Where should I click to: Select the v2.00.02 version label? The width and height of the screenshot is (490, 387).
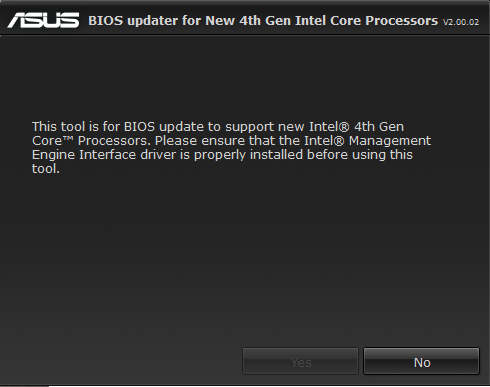click(461, 22)
